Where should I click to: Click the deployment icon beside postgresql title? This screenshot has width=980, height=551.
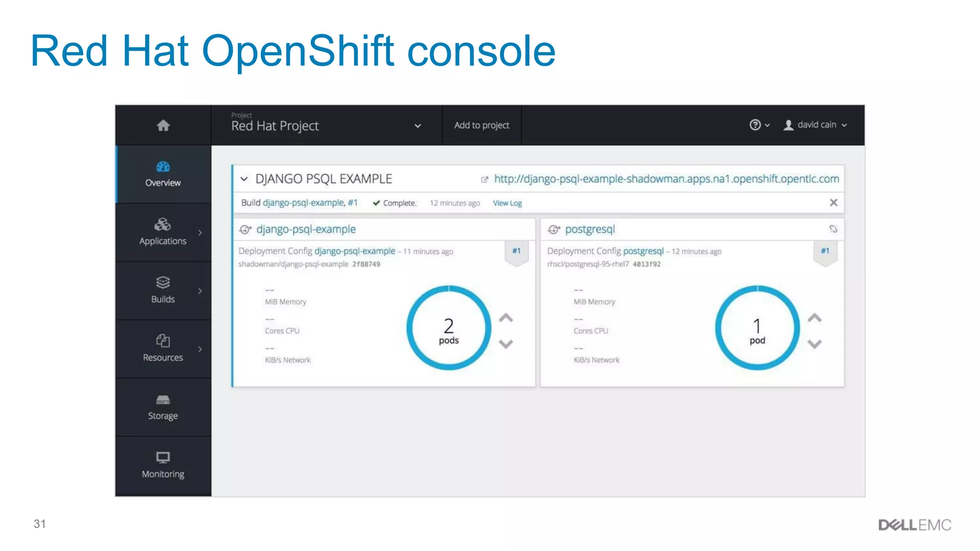[554, 230]
